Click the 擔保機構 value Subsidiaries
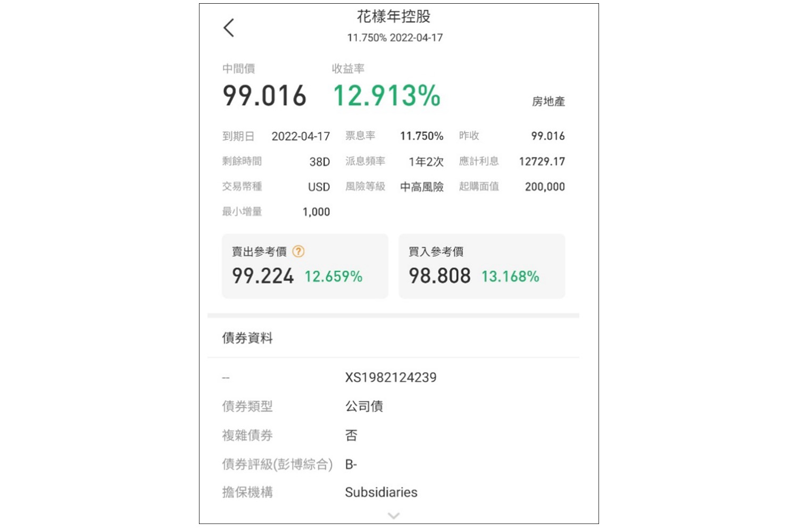This screenshot has width=798, height=532. 381,493
